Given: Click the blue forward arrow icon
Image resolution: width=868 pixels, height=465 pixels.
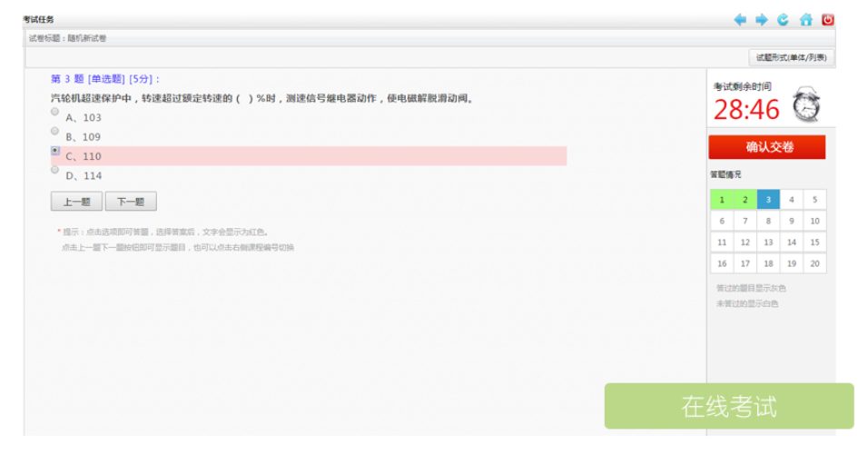Looking at the screenshot, I should (762, 20).
